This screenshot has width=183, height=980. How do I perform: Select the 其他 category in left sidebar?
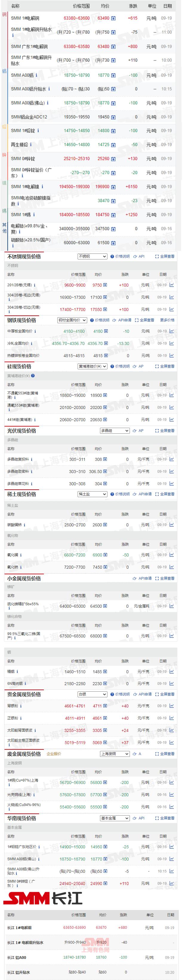[4, 228]
